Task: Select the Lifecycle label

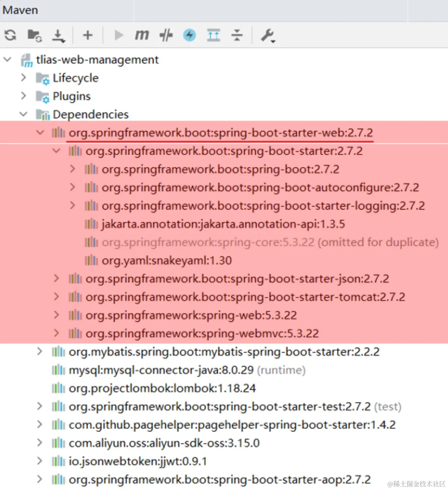Action: [76, 78]
